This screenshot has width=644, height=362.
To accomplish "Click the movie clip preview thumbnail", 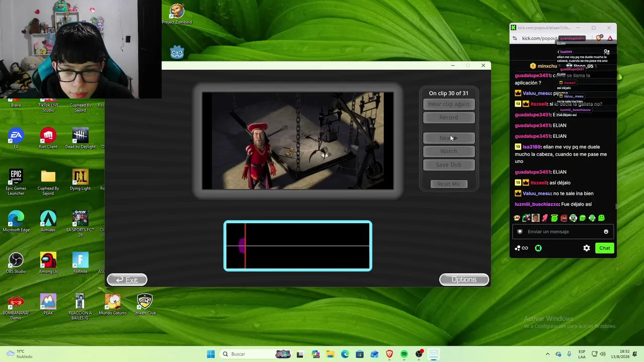I will point(298,141).
